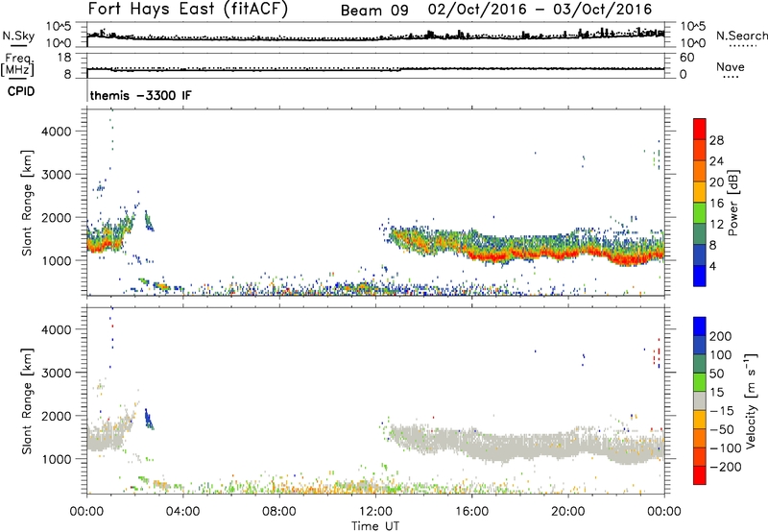768x532 pixels.
Task: Click the orange Power segment between 20 and 24
Action: click(700, 171)
